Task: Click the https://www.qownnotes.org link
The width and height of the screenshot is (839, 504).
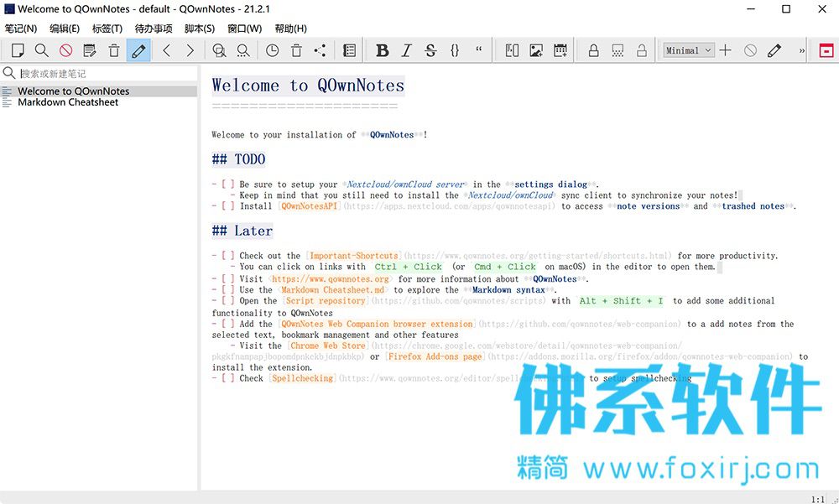Action: click(330, 278)
